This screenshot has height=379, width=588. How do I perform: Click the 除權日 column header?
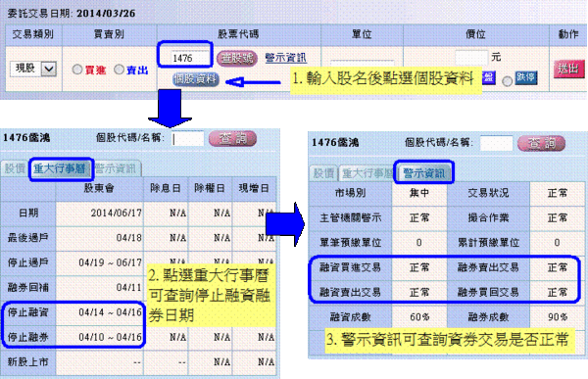210,188
